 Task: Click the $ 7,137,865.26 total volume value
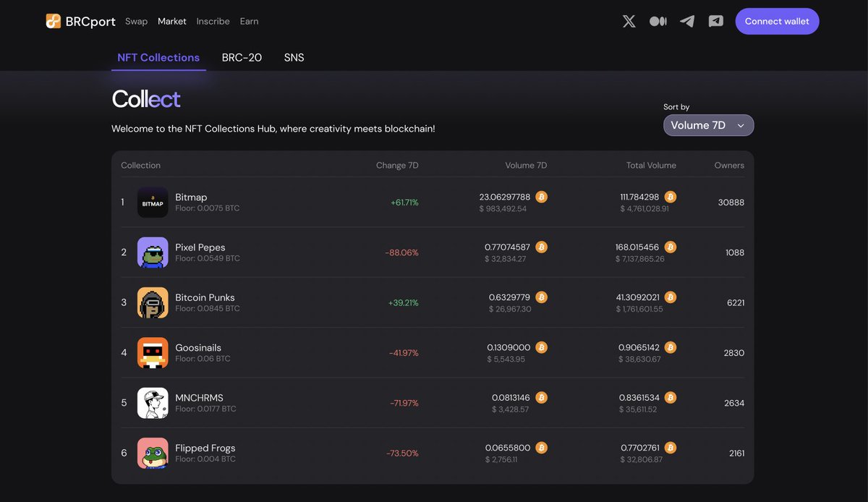pos(639,259)
